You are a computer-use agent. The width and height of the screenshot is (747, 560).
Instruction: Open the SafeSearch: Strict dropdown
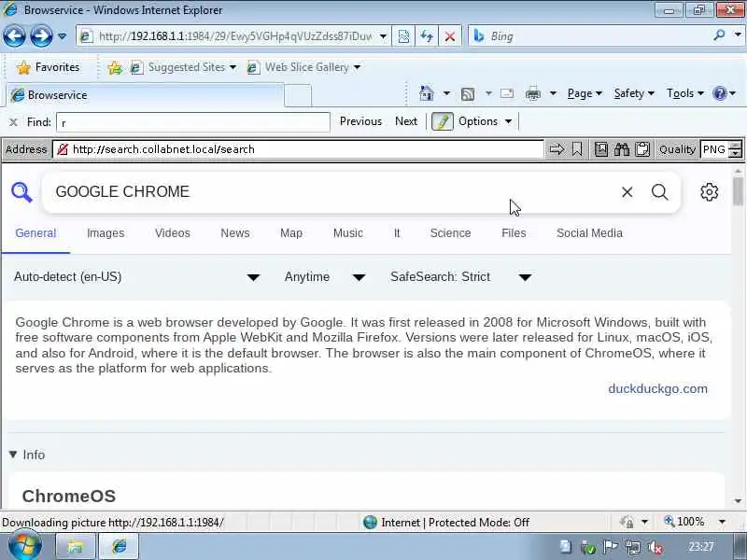coord(461,276)
